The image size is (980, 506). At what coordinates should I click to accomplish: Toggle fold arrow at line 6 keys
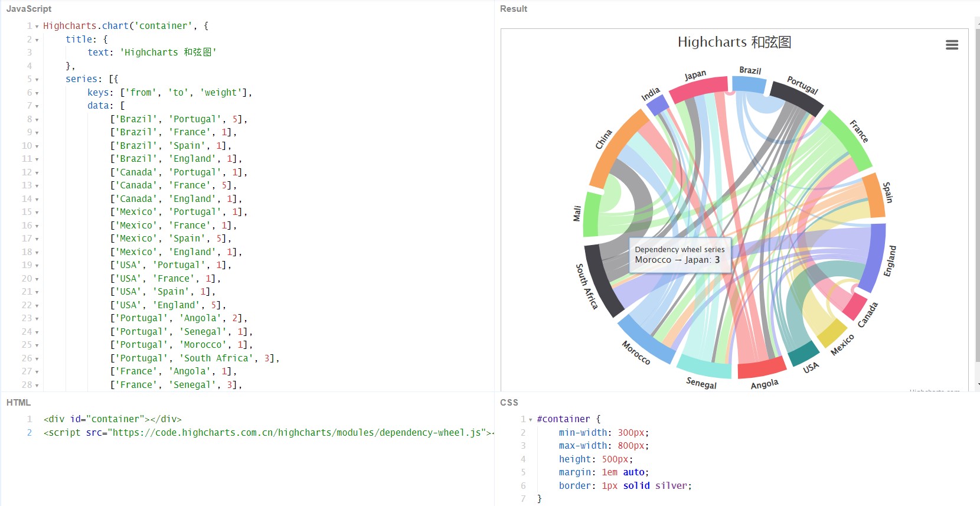tap(37, 93)
